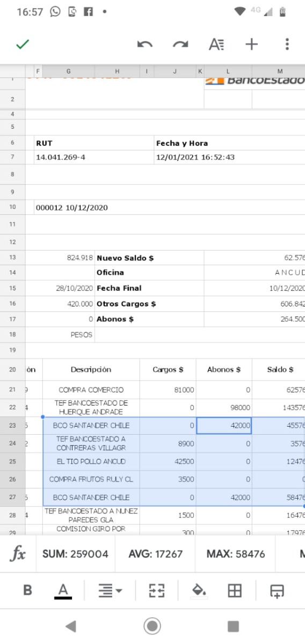Open the fill color paint bucket
Viewport: 305px width, 644px height.
199,591
